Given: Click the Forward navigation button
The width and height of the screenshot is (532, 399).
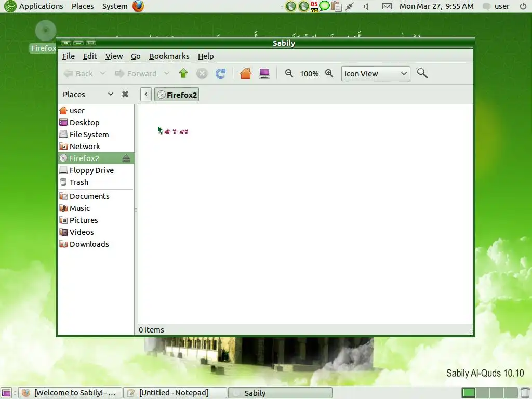Looking at the screenshot, I should (x=136, y=74).
